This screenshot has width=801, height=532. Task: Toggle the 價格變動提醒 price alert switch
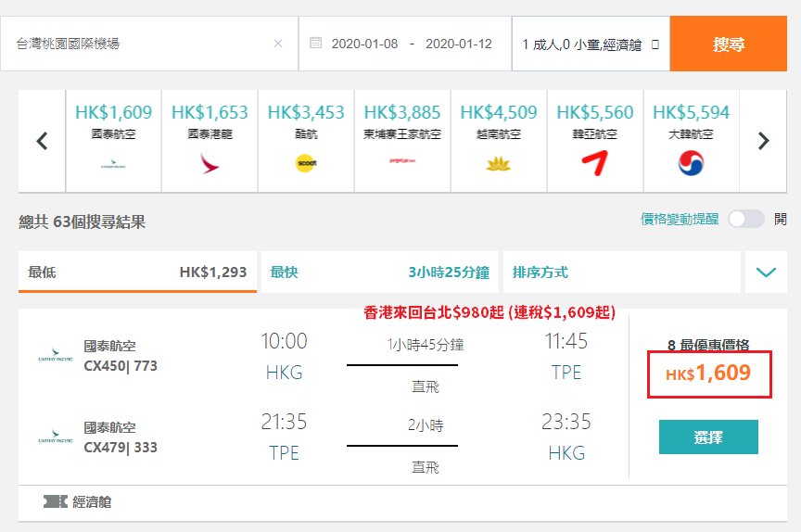pyautogui.click(x=745, y=220)
